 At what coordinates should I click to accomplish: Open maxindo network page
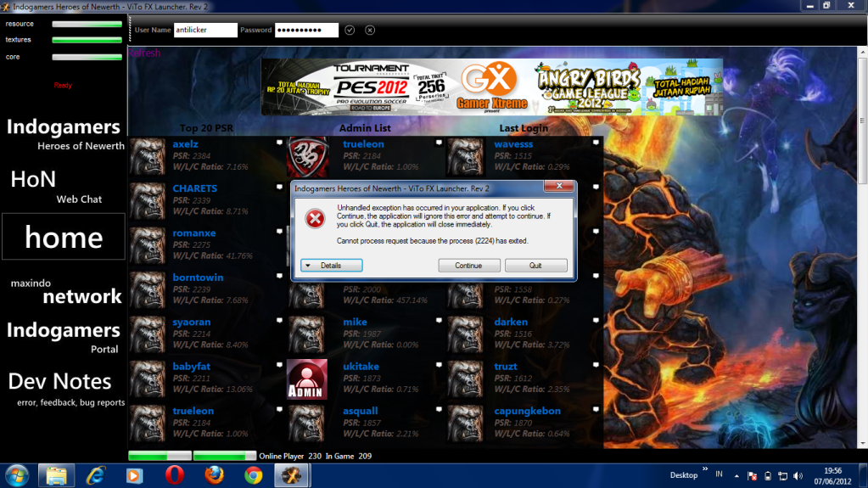[66, 292]
